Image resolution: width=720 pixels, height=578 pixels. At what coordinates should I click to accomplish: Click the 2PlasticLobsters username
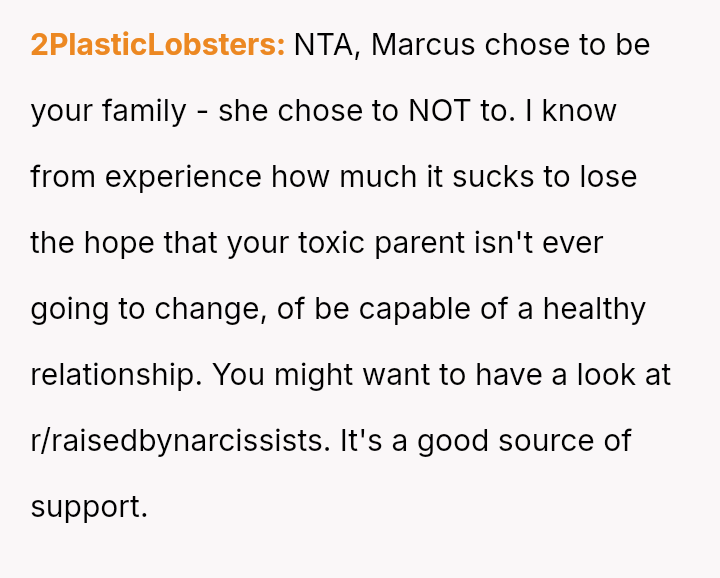coord(158,45)
